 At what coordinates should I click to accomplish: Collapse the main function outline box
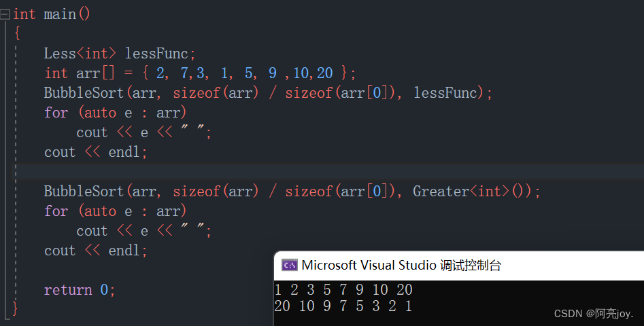5,14
